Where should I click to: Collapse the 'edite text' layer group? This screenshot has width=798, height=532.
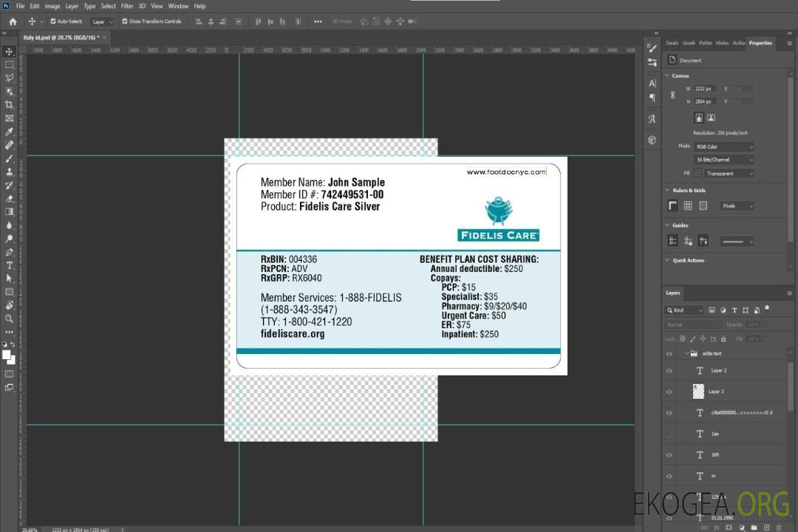point(686,353)
